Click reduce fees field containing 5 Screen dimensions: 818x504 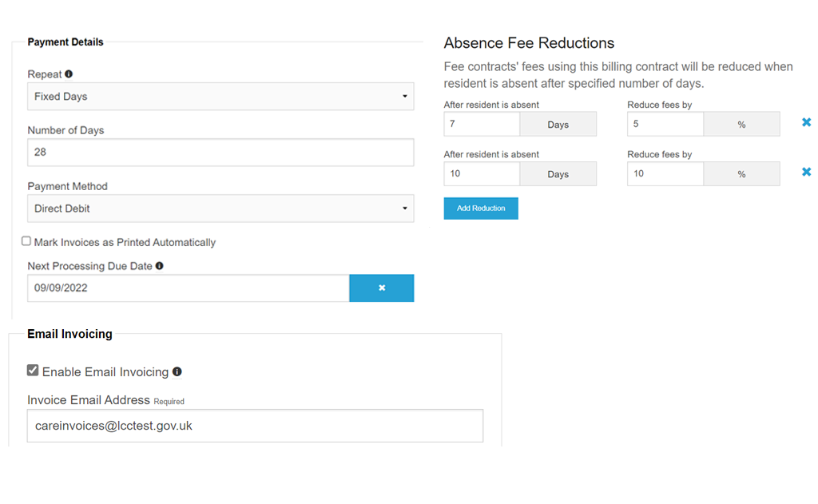[665, 124]
